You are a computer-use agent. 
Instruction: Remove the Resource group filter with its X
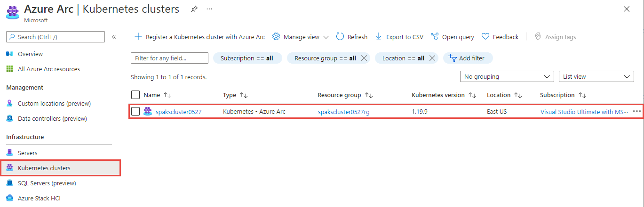365,58
